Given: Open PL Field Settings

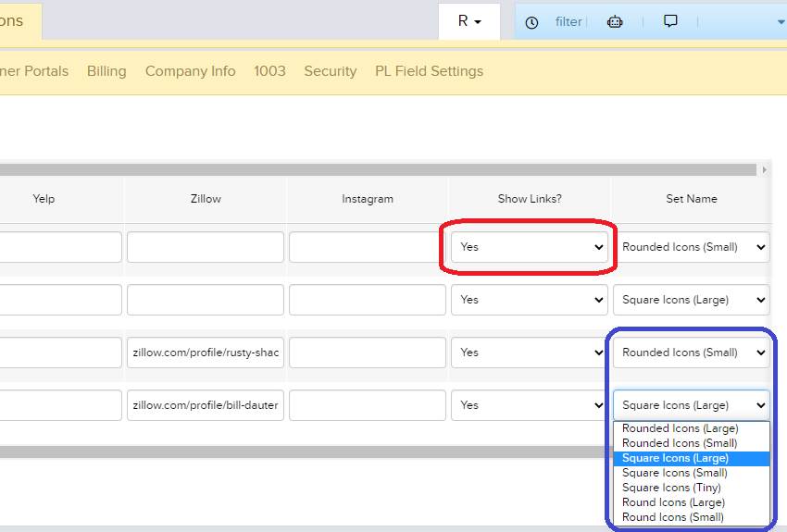Looking at the screenshot, I should 429,71.
